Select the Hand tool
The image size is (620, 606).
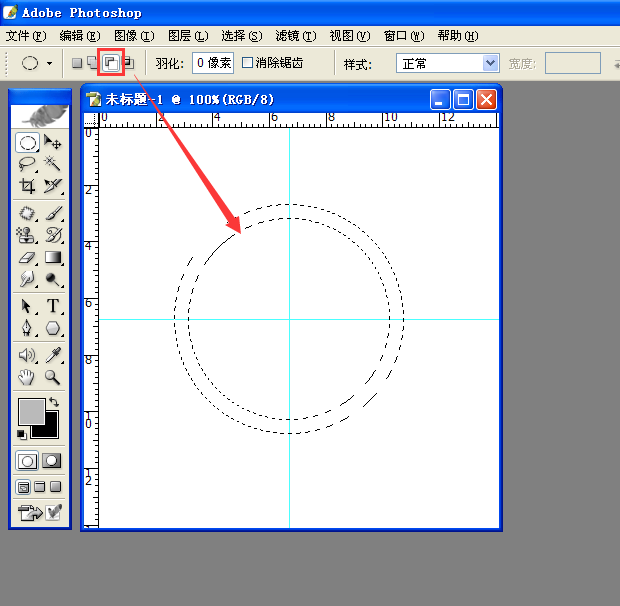click(x=27, y=378)
